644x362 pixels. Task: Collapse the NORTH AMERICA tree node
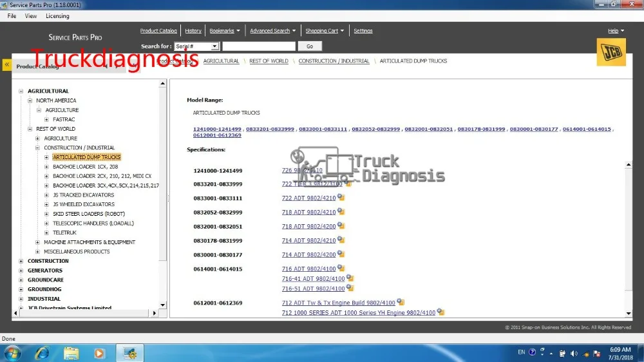30,100
